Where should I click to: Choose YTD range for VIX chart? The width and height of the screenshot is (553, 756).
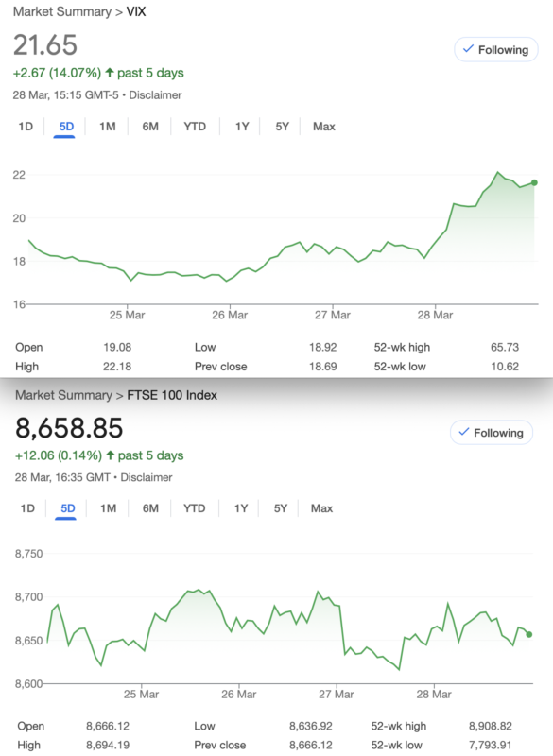pyautogui.click(x=195, y=127)
